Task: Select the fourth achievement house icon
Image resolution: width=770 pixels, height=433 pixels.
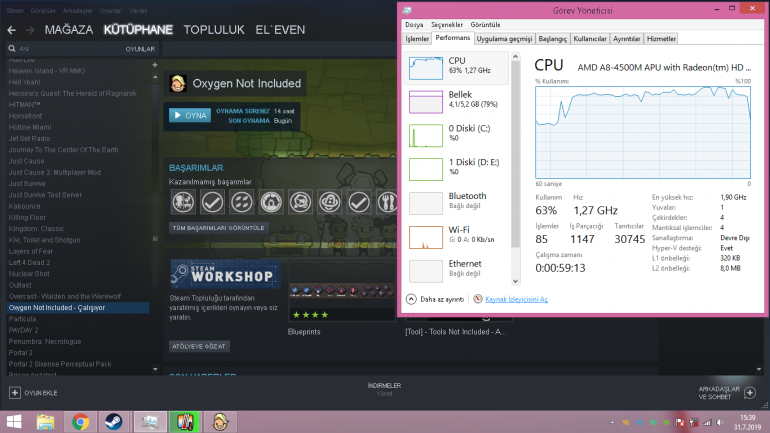Action: coord(271,202)
